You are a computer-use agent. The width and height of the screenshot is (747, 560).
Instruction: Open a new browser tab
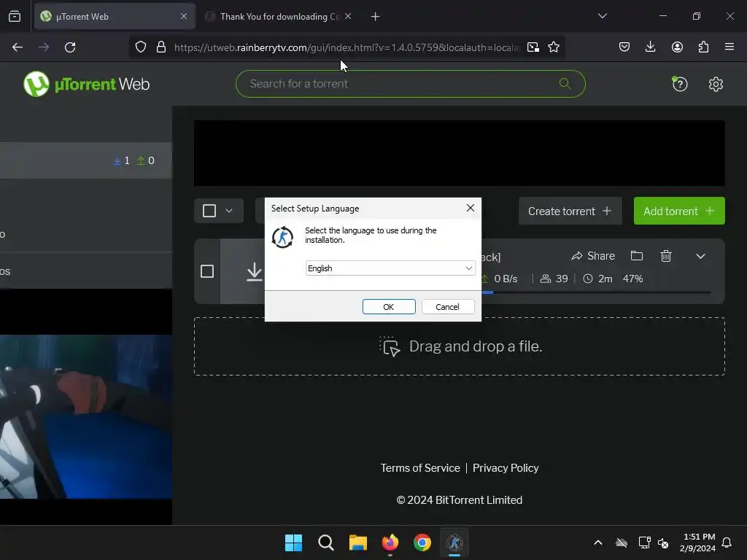coord(376,17)
